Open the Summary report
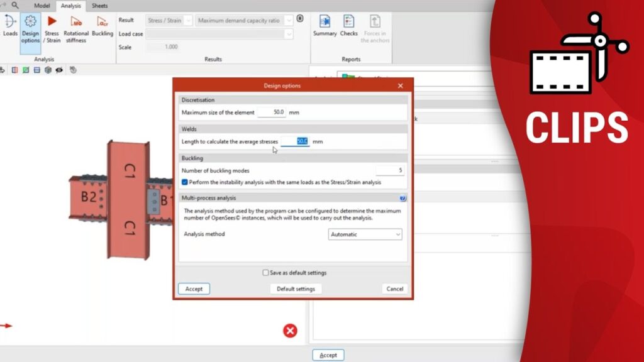The height and width of the screenshot is (362, 644). pos(325,26)
